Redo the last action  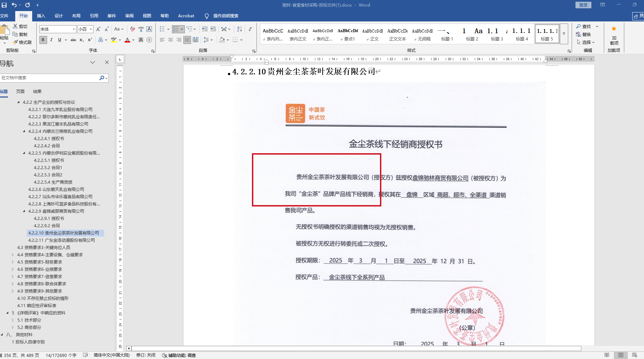(x=28, y=5)
